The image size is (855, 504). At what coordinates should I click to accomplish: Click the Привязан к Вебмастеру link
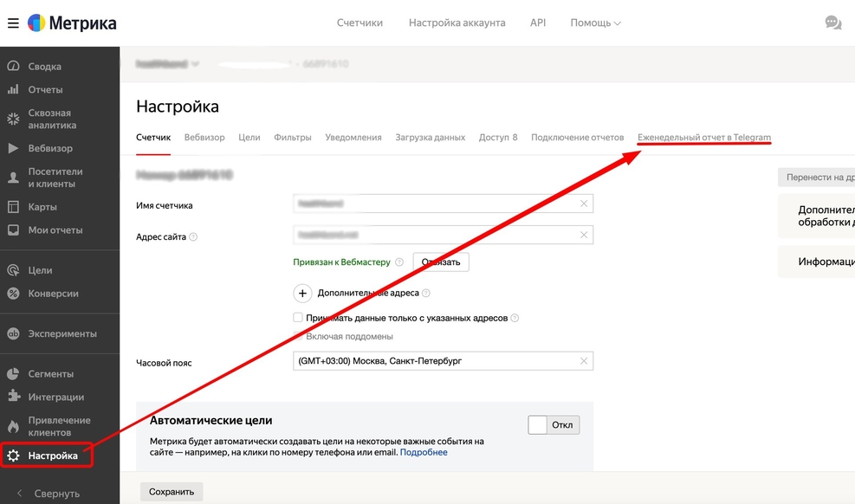pyautogui.click(x=342, y=262)
